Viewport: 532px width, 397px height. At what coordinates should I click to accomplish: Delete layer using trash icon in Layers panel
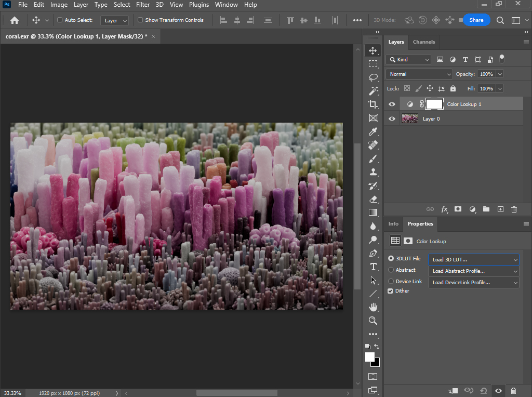[x=514, y=209]
